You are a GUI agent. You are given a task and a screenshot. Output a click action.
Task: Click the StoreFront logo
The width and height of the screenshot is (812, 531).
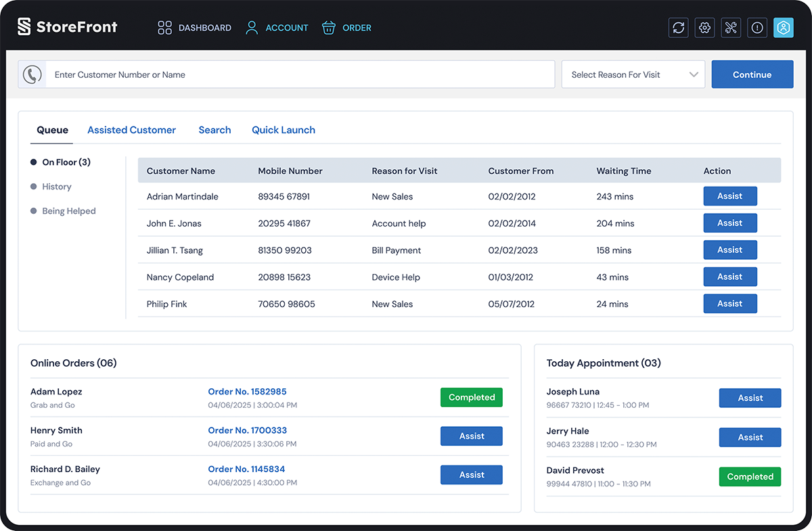(x=67, y=26)
